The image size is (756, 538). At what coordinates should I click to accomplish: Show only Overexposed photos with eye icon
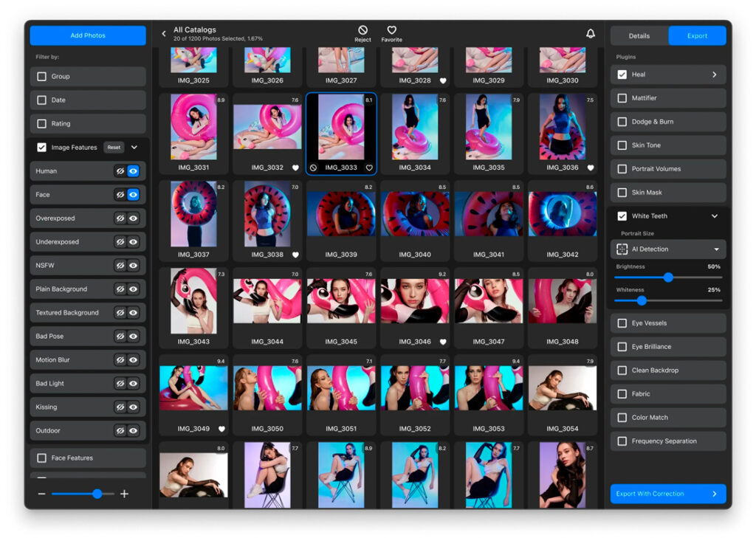tap(134, 218)
